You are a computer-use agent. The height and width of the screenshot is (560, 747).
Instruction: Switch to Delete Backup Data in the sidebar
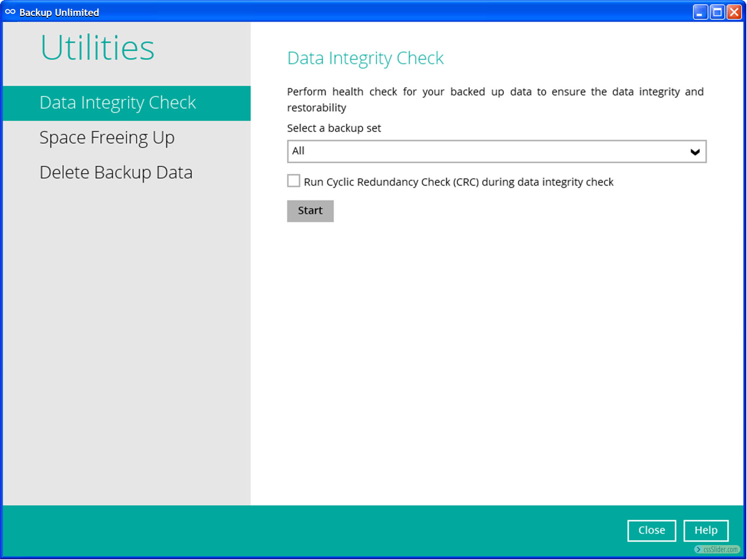116,173
